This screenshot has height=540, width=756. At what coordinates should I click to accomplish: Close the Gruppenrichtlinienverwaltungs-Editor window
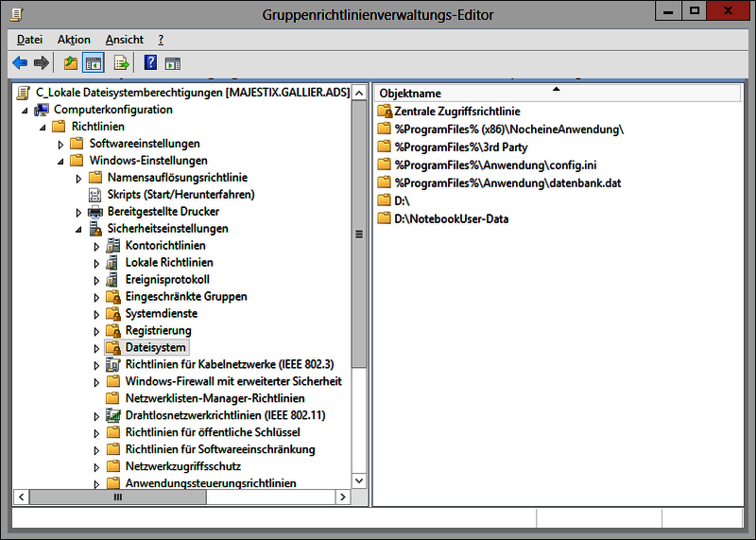pyautogui.click(x=728, y=11)
